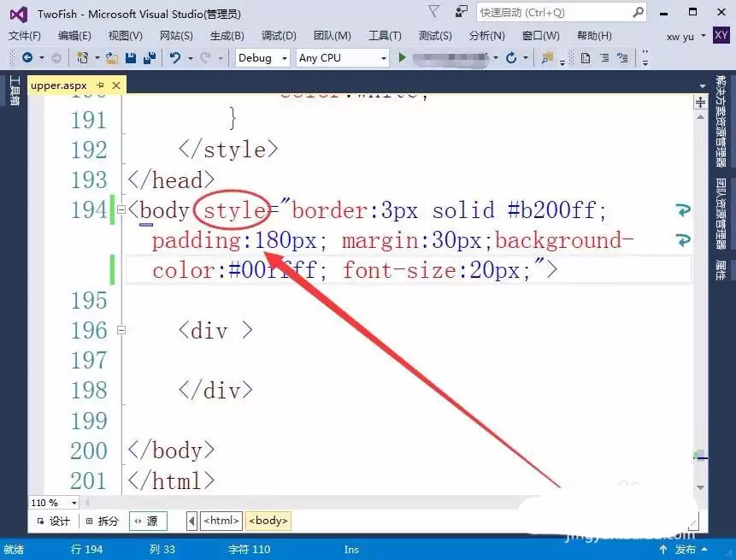Start debugging with the green run arrow

402,58
